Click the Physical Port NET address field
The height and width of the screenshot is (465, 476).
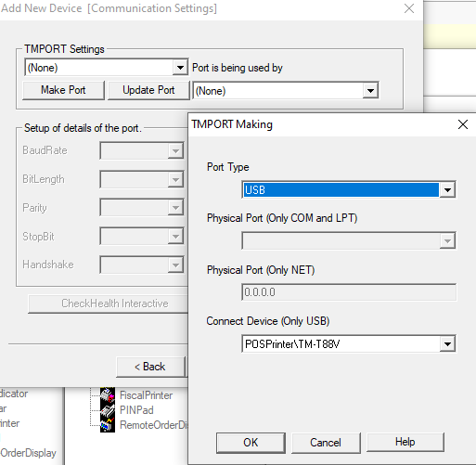coord(349,292)
